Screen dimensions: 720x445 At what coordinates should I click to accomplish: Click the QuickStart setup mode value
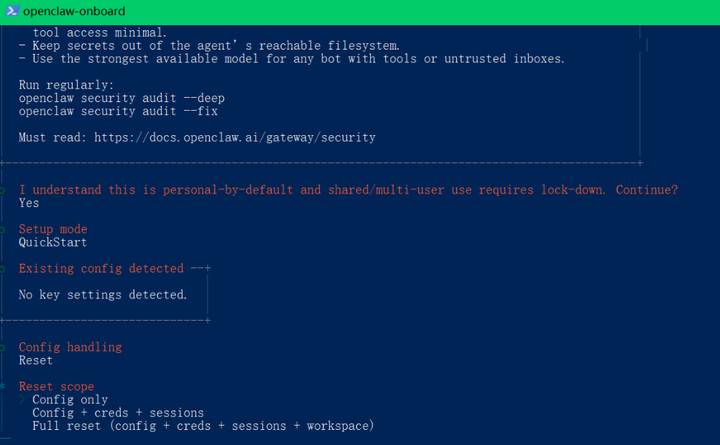[53, 242]
